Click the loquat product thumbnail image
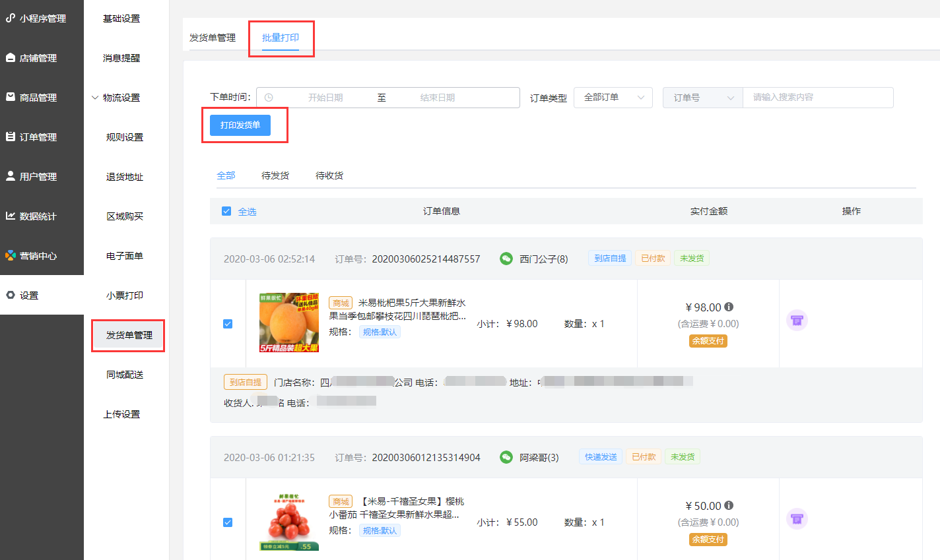 [x=289, y=323]
